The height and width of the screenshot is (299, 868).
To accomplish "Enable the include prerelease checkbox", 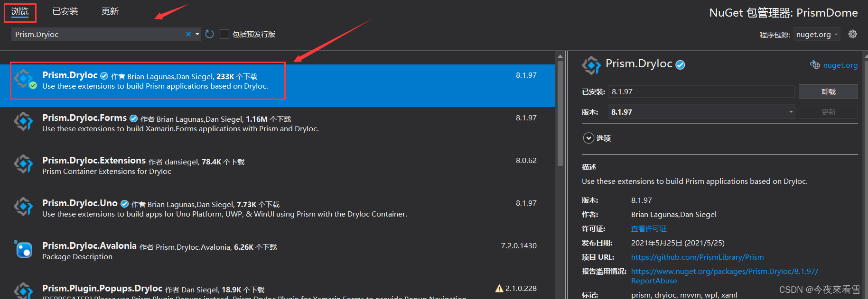I will (224, 34).
